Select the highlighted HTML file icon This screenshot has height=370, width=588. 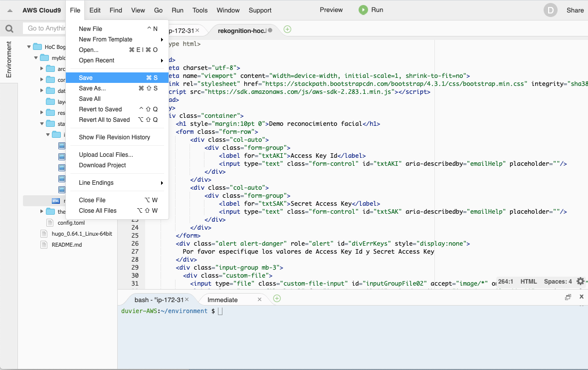click(56, 201)
